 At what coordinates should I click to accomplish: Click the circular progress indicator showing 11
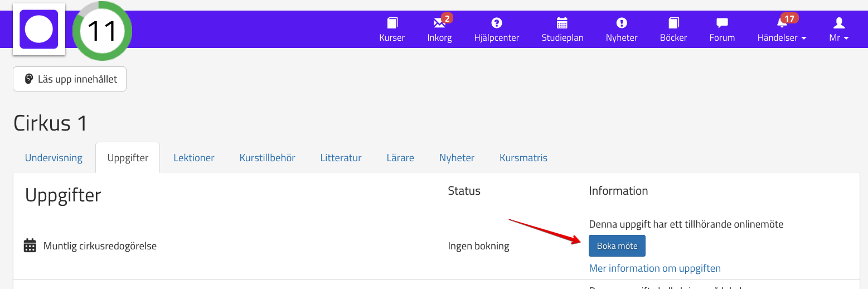[102, 31]
